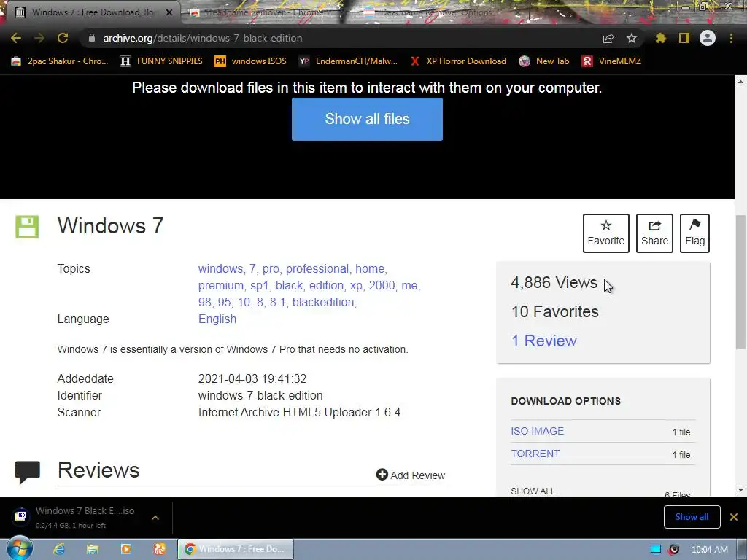Open Windows Explorer folder in taskbar

[93, 549]
